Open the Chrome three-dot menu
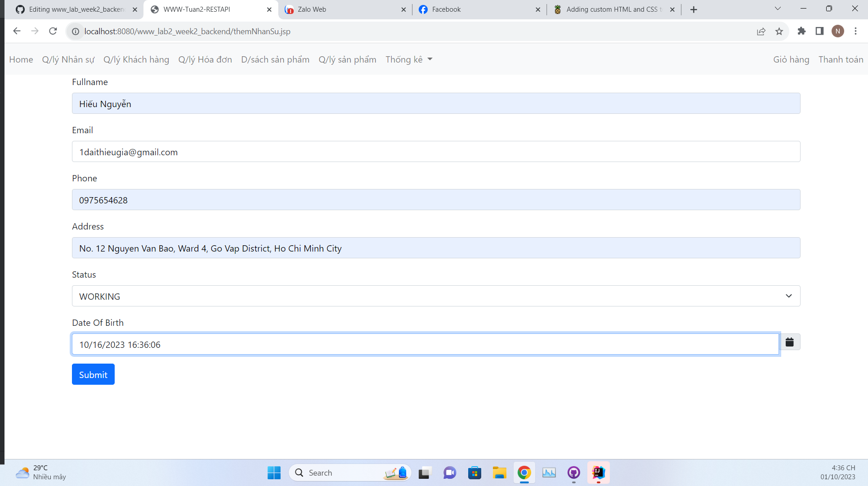 click(856, 31)
